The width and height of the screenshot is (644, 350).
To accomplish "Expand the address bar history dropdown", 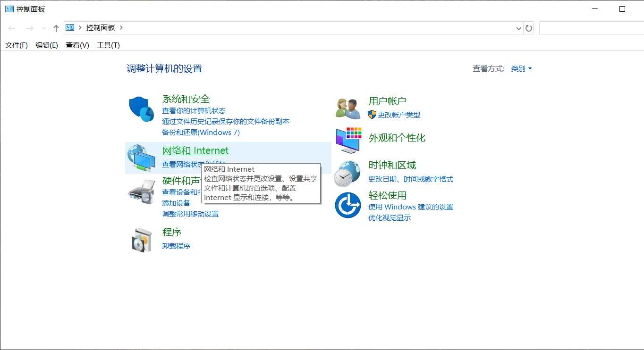I will [519, 28].
